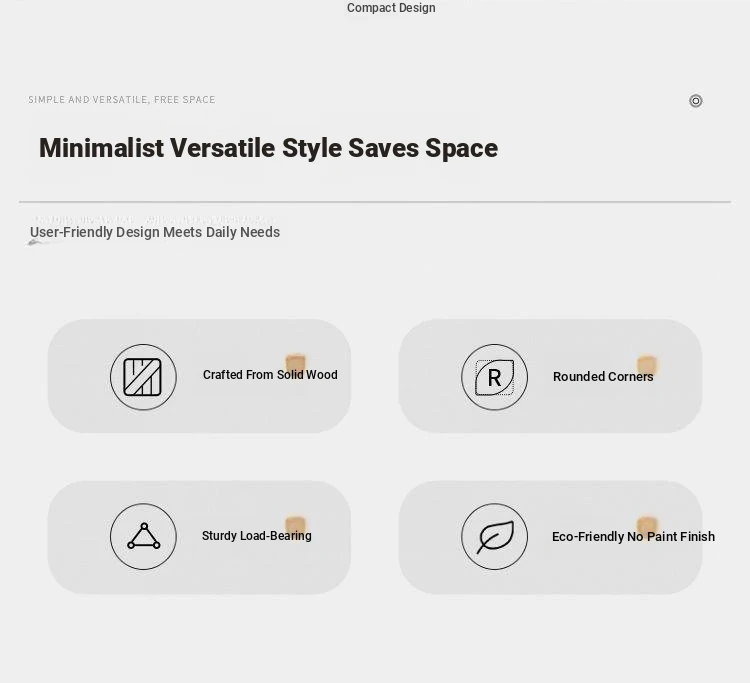The width and height of the screenshot is (750, 683).
Task: Select the Eco-Friendly No Paint Finish label
Action: [x=633, y=537]
